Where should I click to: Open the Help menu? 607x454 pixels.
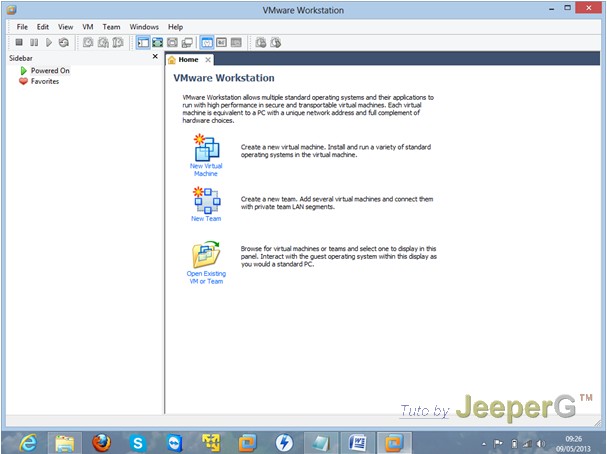[175, 27]
